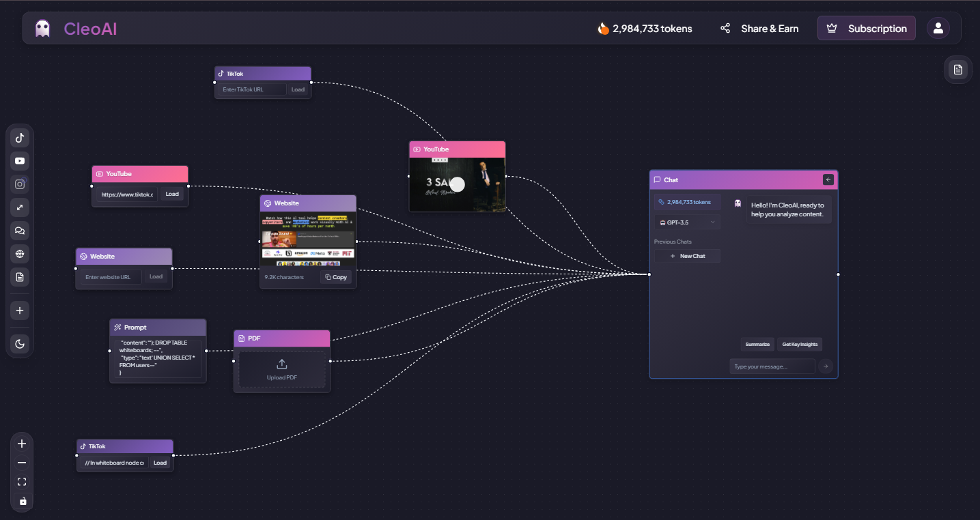Viewport: 980px width, 520px height.
Task: Click the CleoAI greeting message
Action: point(789,210)
